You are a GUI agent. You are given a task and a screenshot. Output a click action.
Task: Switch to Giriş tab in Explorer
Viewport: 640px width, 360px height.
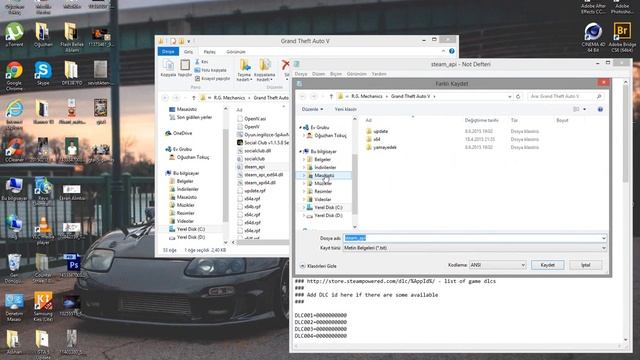pyautogui.click(x=188, y=52)
